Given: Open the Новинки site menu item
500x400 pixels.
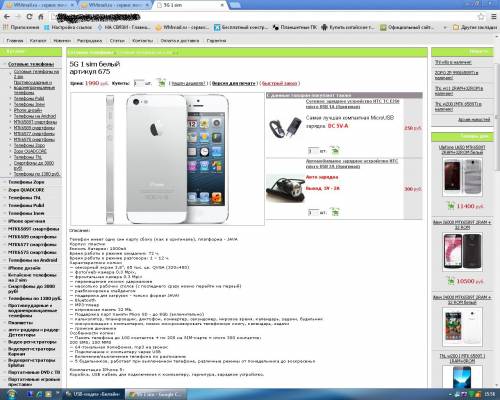Looking at the screenshot, I should [x=62, y=41].
